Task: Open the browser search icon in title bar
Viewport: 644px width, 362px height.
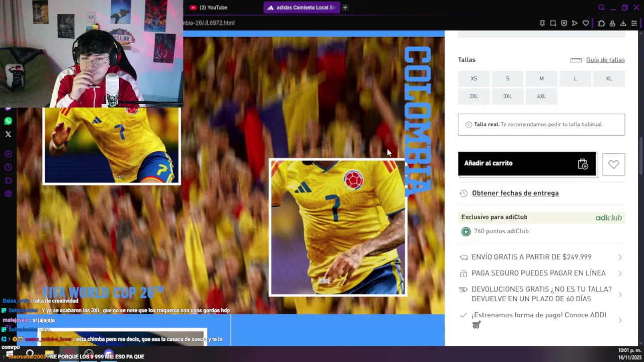Action: 601,8
